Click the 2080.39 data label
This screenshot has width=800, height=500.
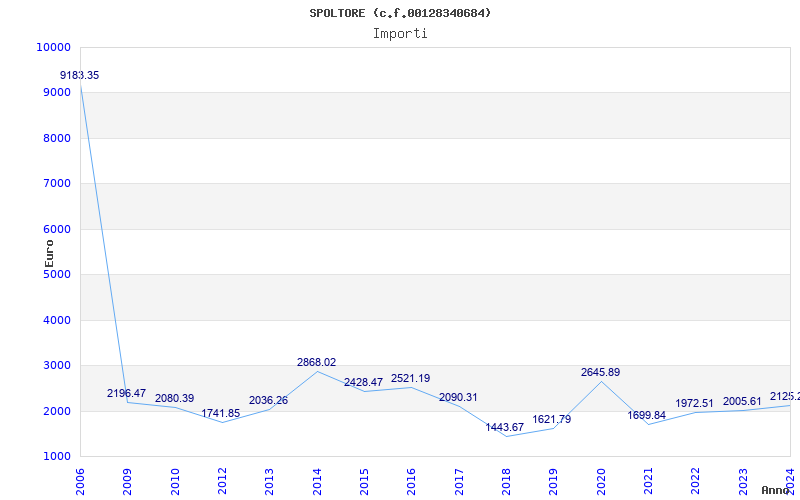[174, 398]
